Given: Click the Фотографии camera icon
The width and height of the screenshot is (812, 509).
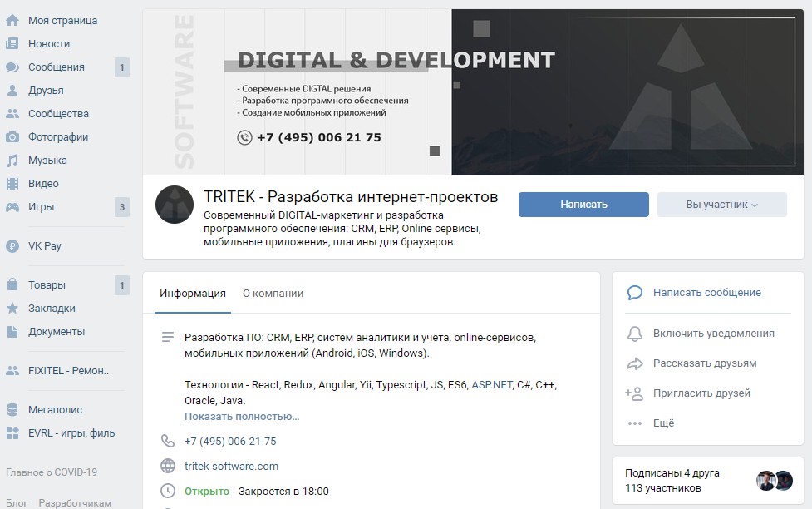Looking at the screenshot, I should point(12,137).
